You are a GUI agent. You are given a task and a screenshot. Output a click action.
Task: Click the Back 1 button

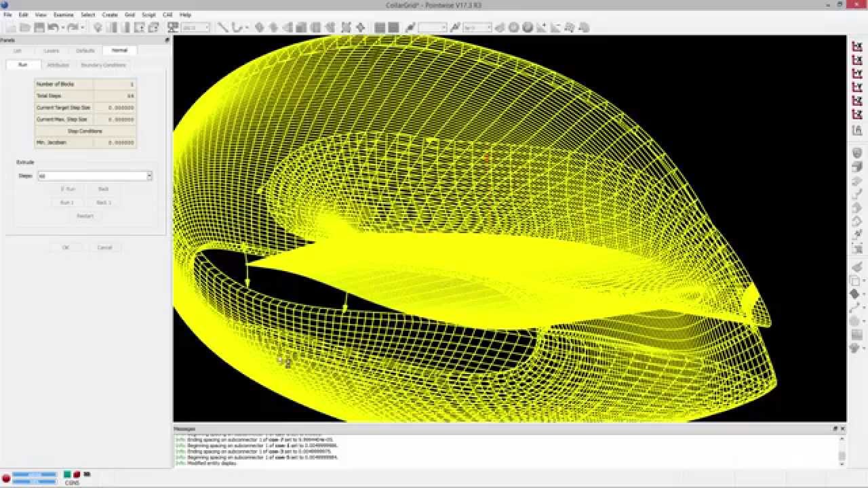click(103, 203)
